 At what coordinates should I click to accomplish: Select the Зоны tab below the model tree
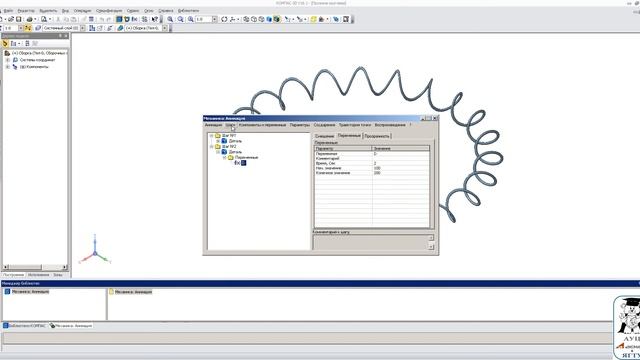pyautogui.click(x=58, y=275)
